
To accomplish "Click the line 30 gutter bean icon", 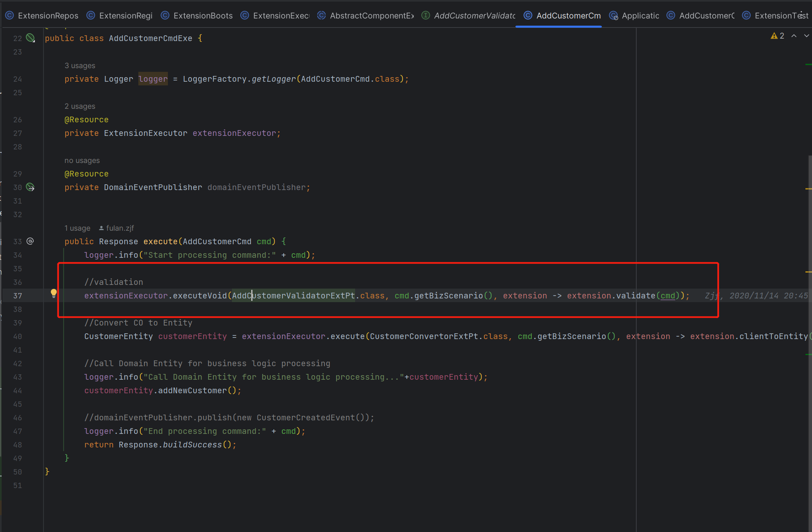I will click(x=30, y=187).
